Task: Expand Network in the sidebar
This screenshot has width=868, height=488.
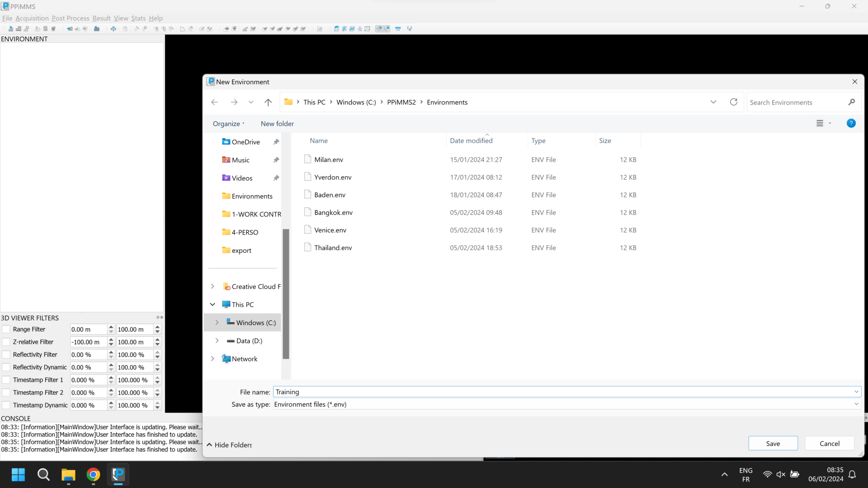Action: click(213, 358)
